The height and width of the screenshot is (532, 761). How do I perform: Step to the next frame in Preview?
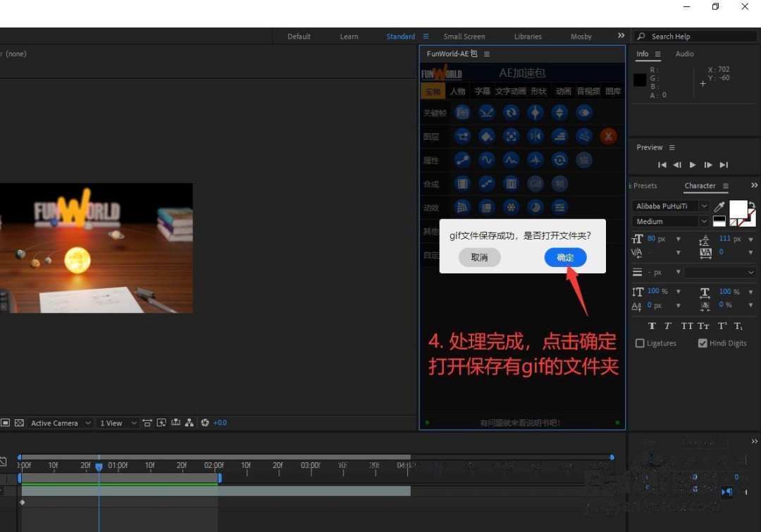(x=708, y=165)
